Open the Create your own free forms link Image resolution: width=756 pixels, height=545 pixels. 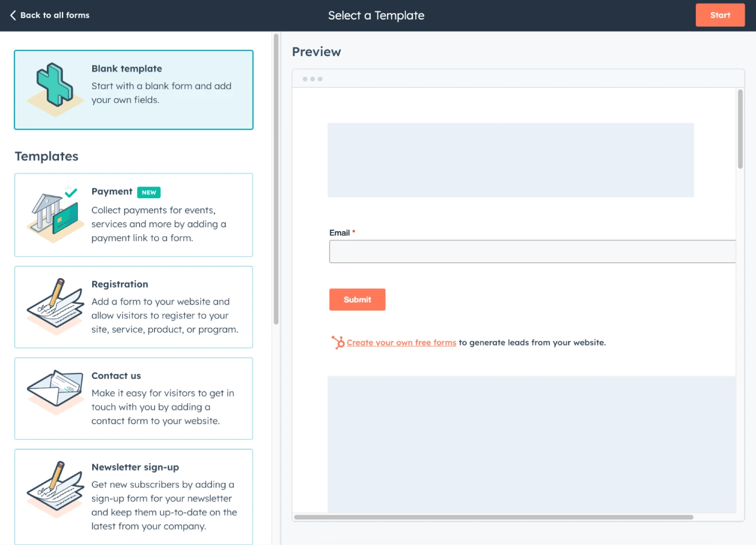(401, 342)
